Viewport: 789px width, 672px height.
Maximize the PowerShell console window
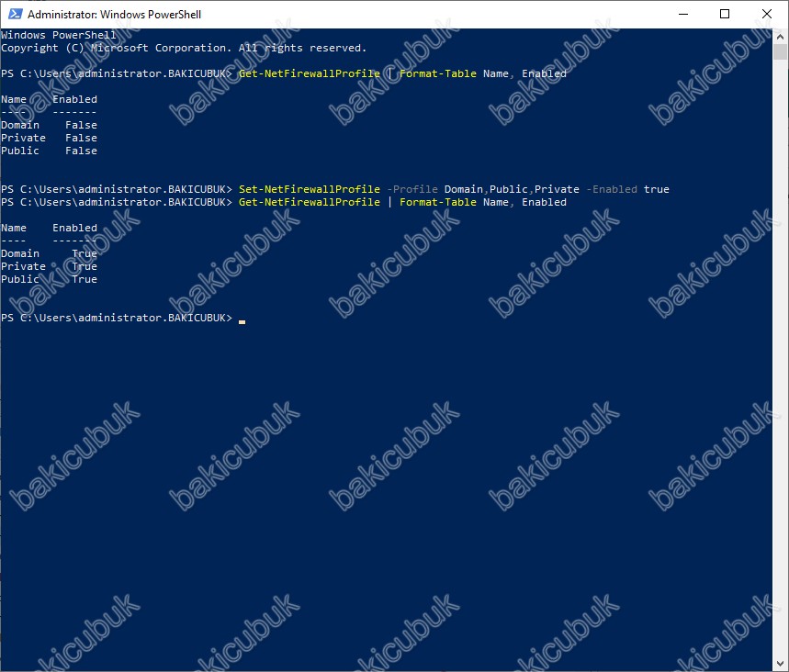pyautogui.click(x=725, y=15)
